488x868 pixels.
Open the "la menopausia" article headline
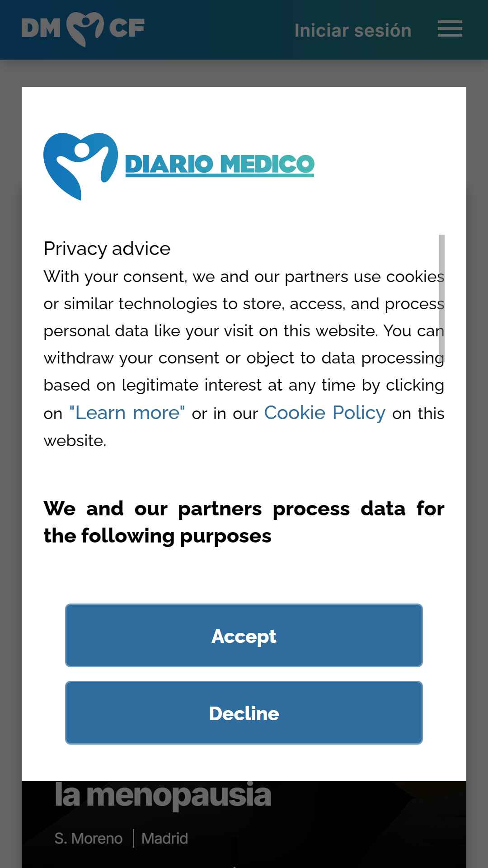point(163,795)
